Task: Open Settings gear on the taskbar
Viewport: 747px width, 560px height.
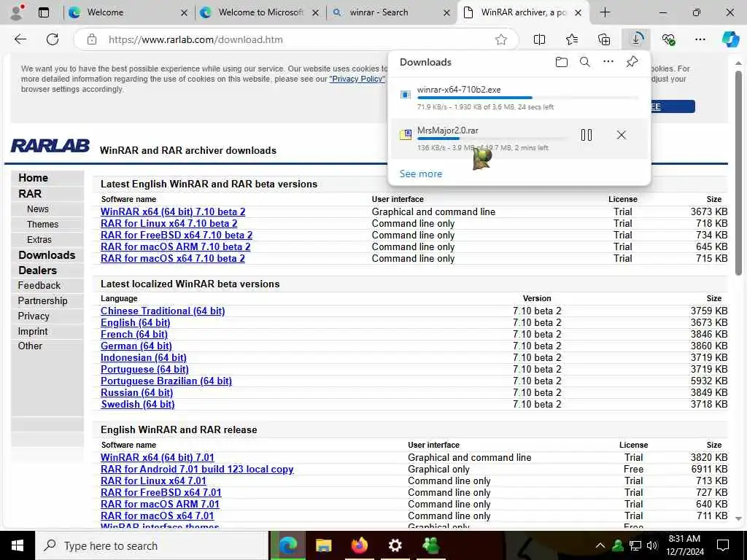Action: click(x=395, y=545)
